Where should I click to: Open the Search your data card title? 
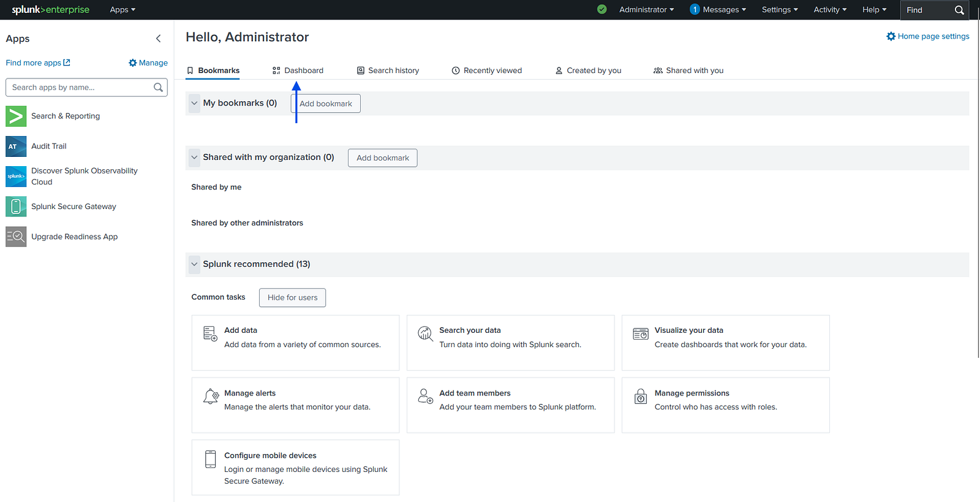[x=470, y=330]
